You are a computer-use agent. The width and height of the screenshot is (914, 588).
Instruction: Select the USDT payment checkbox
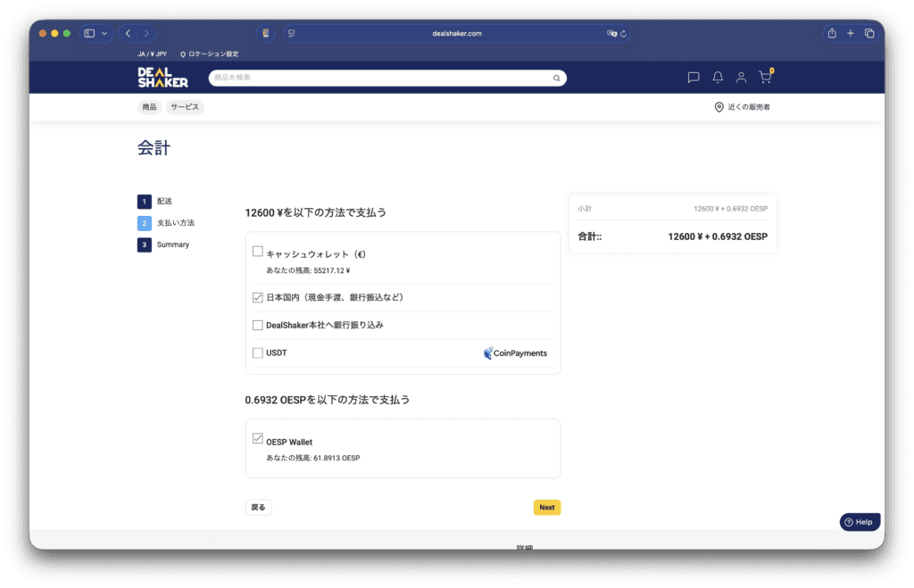click(x=258, y=352)
